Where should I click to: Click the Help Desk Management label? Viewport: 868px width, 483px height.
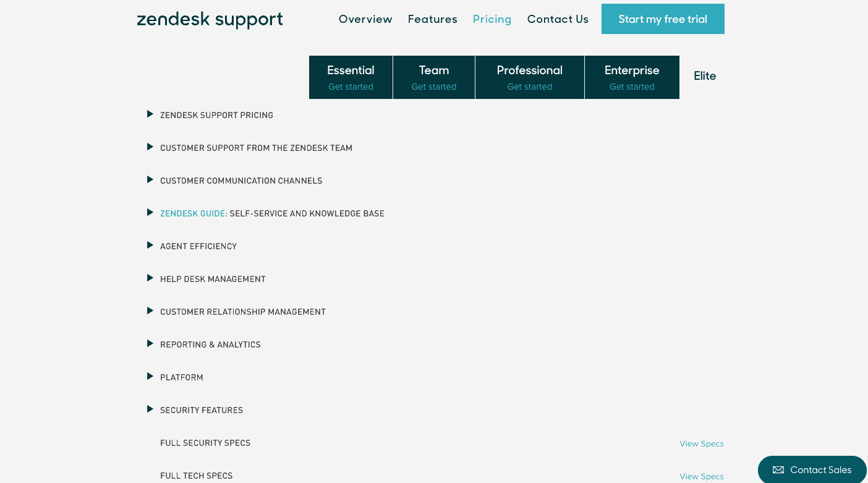click(213, 280)
